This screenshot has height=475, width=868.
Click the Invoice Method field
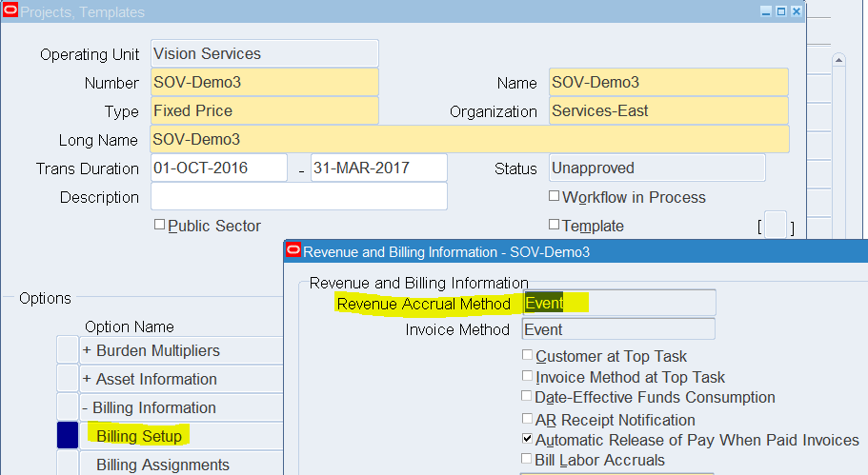619,329
